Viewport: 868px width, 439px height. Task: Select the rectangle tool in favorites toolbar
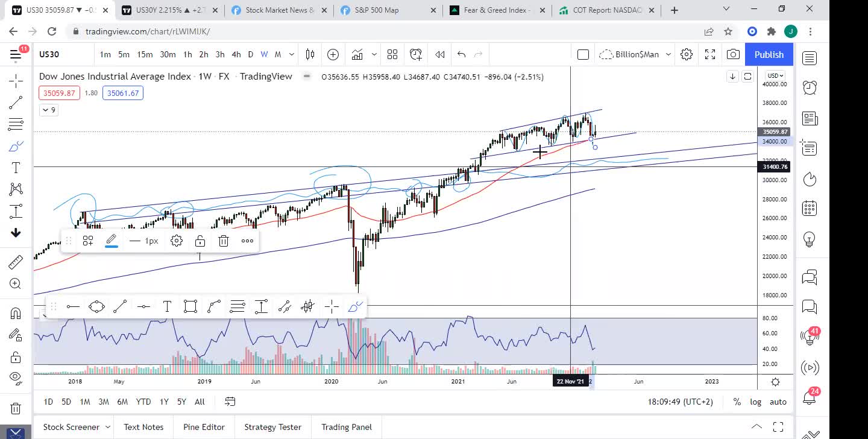pyautogui.click(x=190, y=307)
